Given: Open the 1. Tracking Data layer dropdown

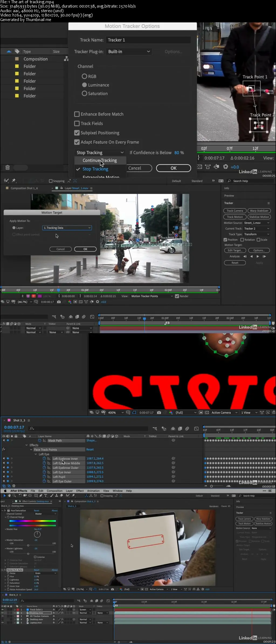Looking at the screenshot, I should [67, 228].
